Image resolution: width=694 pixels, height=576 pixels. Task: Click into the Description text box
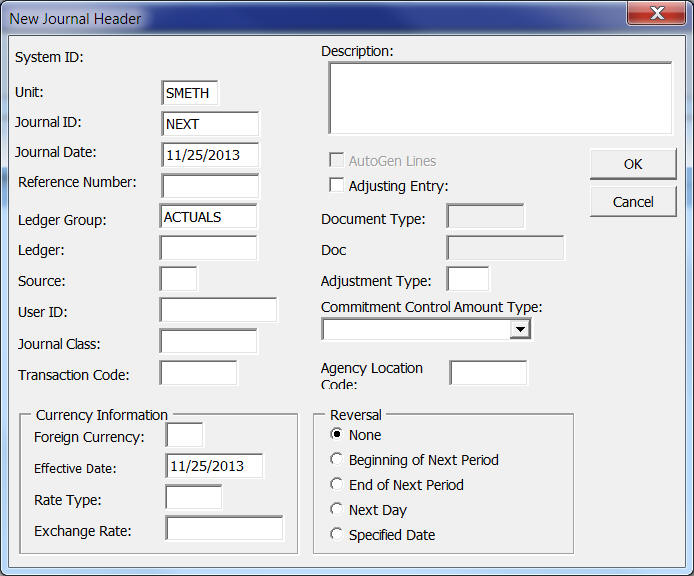(x=500, y=98)
